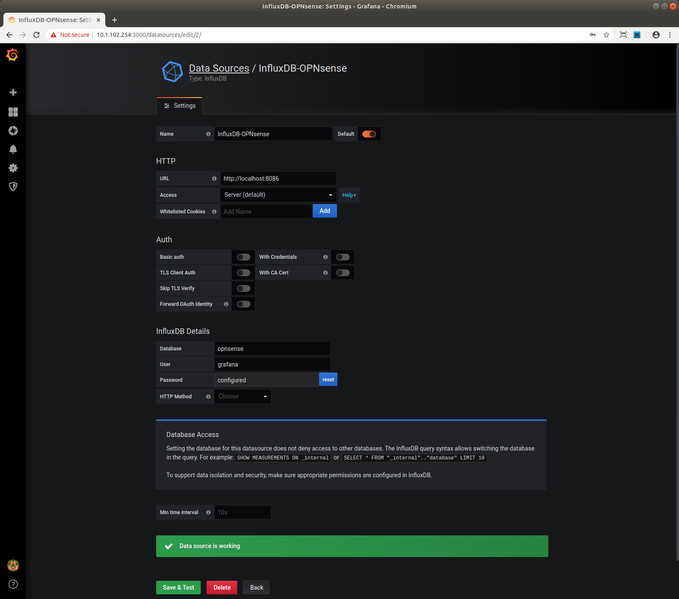This screenshot has width=679, height=599.
Task: Click the info icon beside URL
Action: tap(214, 178)
